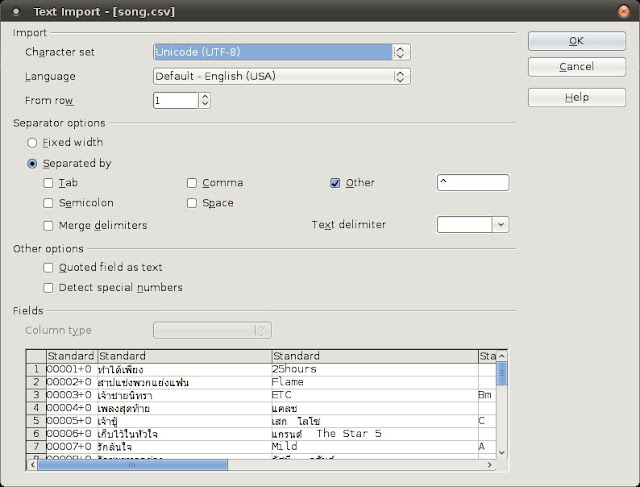The width and height of the screenshot is (640, 487).
Task: Decrease From row with down arrow
Action: point(204,104)
